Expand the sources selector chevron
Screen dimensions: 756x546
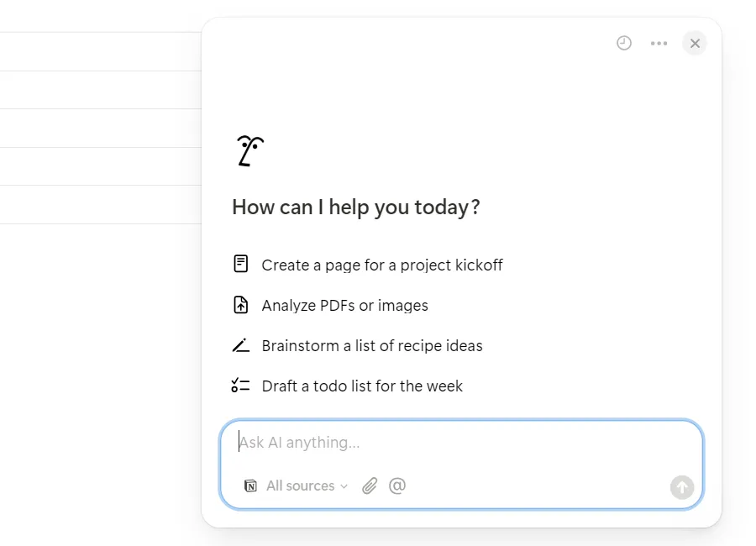tap(344, 486)
